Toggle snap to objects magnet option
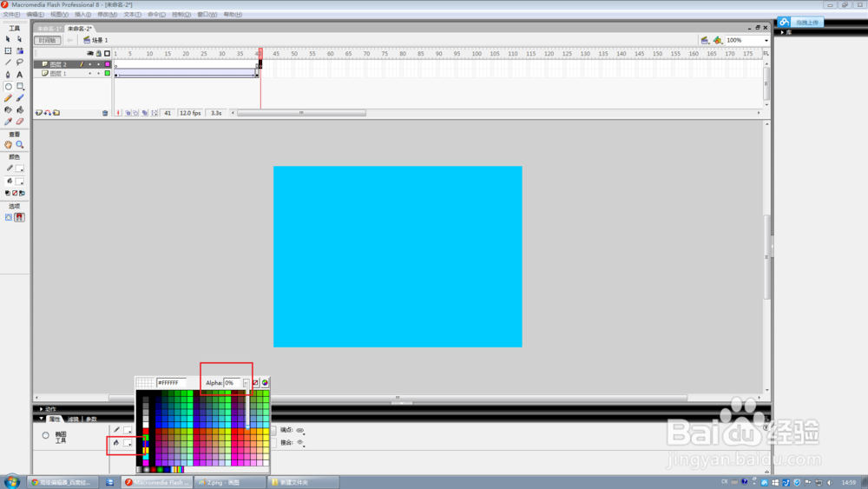This screenshot has width=868, height=489. tap(19, 218)
